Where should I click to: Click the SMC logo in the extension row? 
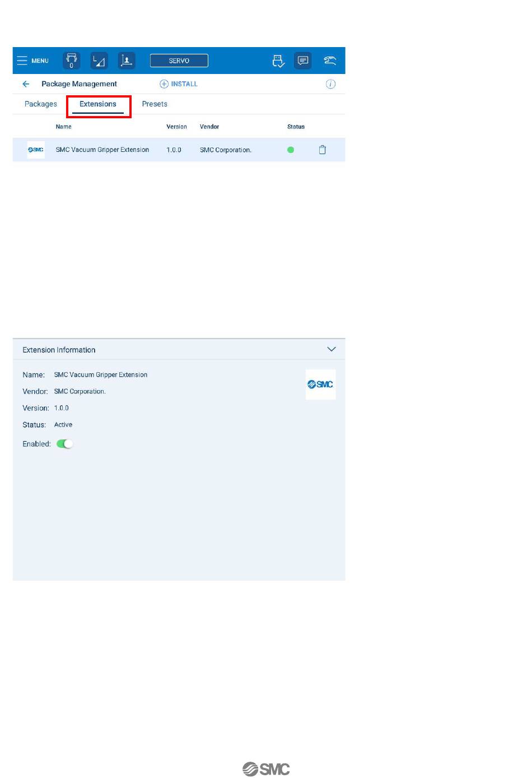click(x=36, y=150)
